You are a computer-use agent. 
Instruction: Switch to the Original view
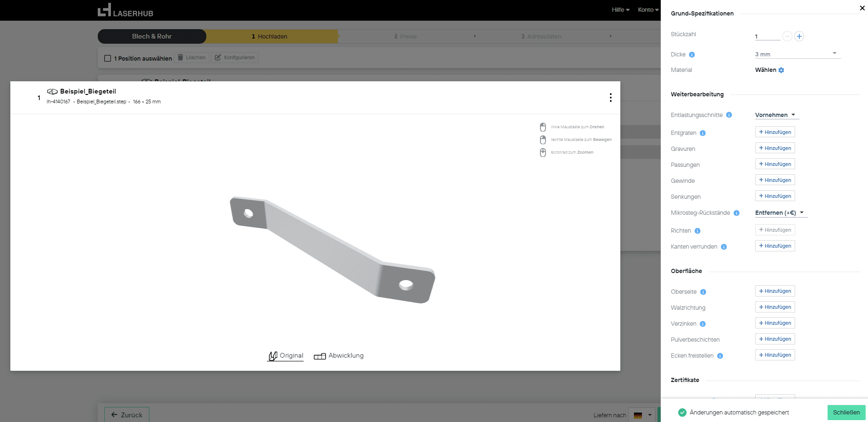[286, 356]
